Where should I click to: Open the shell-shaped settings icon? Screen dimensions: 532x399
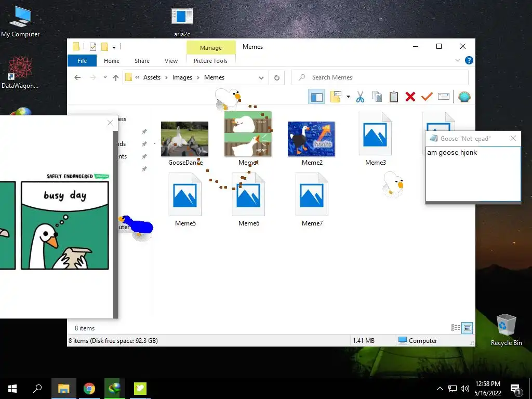pos(464,97)
